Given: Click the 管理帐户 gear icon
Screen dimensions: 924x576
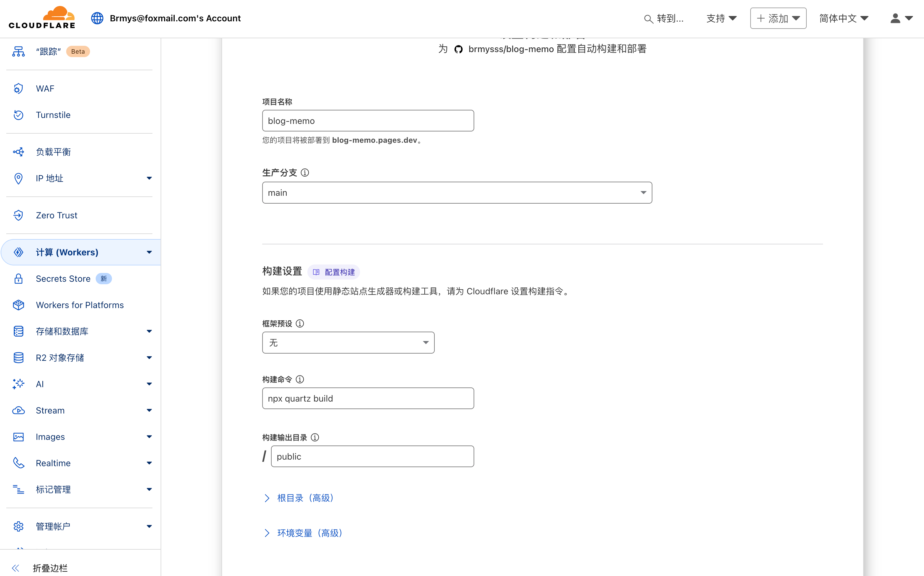Looking at the screenshot, I should [18, 526].
